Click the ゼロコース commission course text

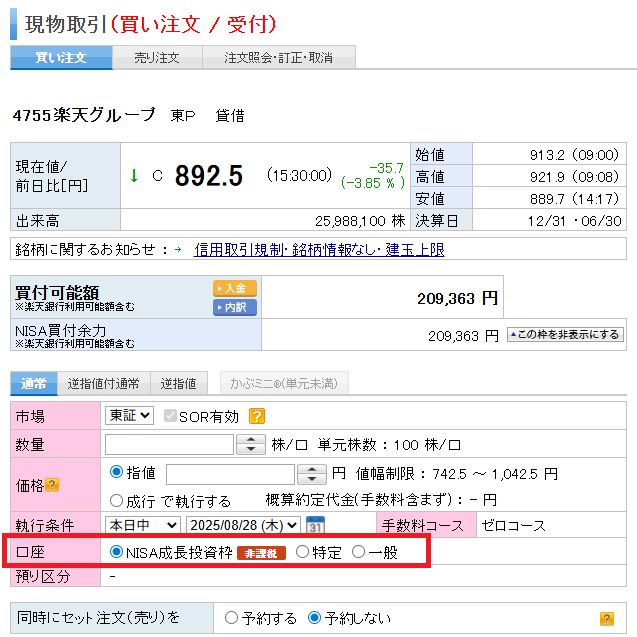click(514, 526)
